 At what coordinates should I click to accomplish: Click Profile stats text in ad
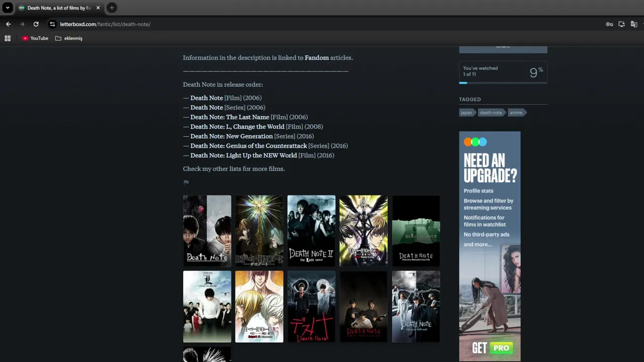478,191
